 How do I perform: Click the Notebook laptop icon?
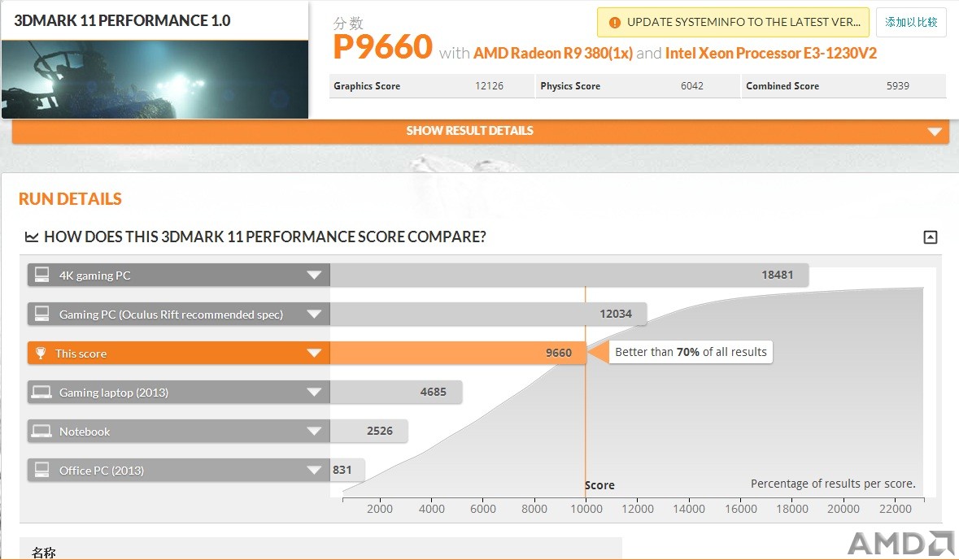coord(41,431)
